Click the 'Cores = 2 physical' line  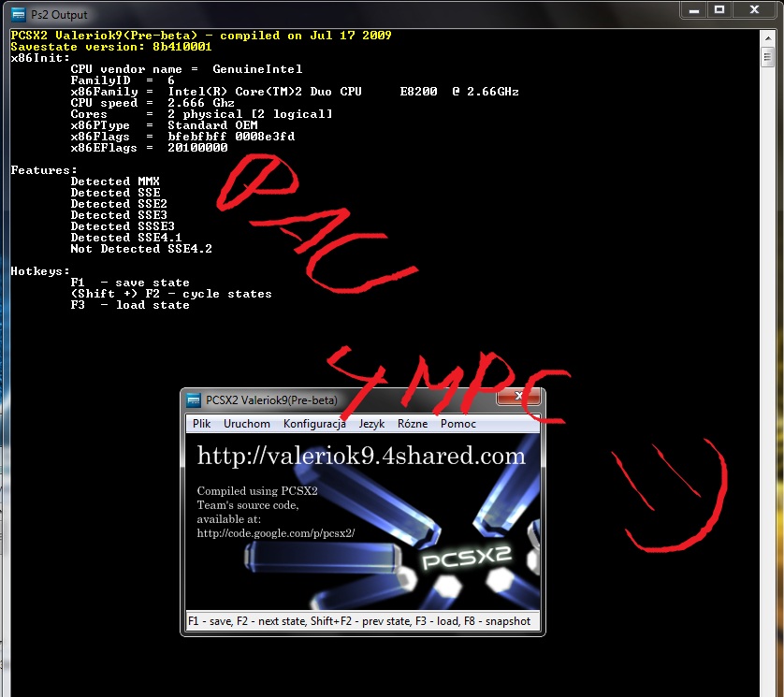[201, 114]
